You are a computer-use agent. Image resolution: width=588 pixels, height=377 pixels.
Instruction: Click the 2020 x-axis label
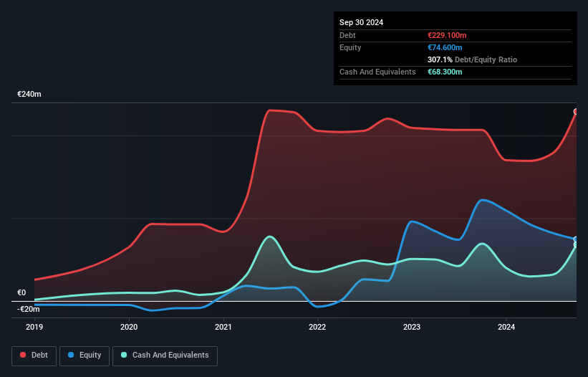[129, 327]
